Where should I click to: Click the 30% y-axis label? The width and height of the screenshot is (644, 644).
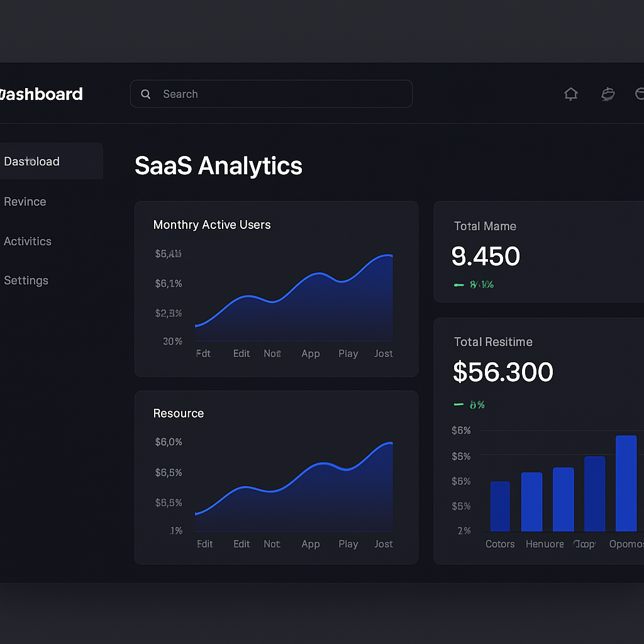click(172, 341)
